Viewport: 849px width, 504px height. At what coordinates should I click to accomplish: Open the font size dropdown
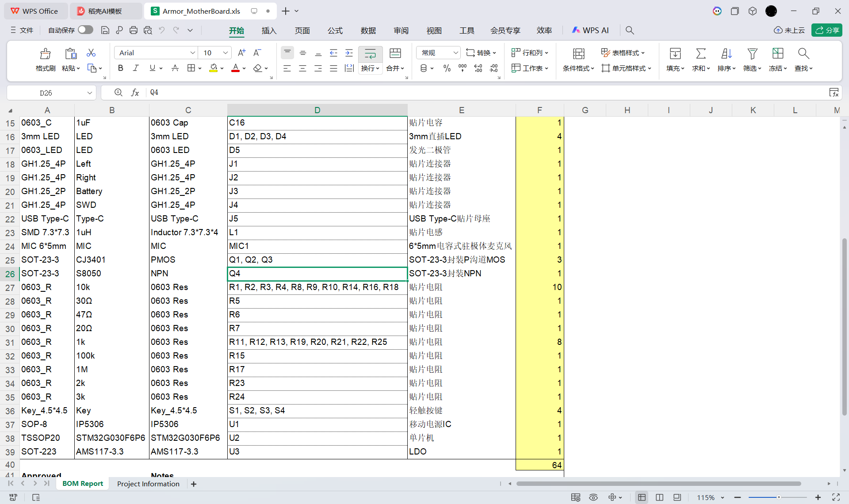click(226, 53)
